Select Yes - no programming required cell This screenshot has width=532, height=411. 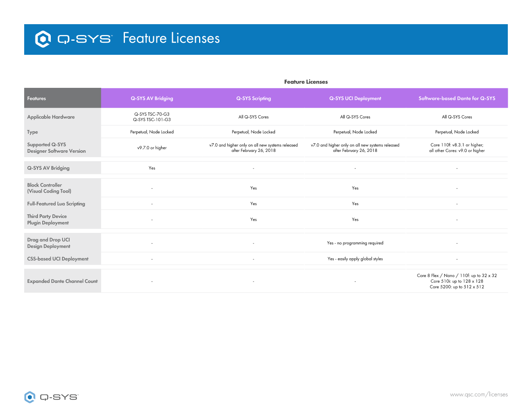pyautogui.click(x=355, y=243)
